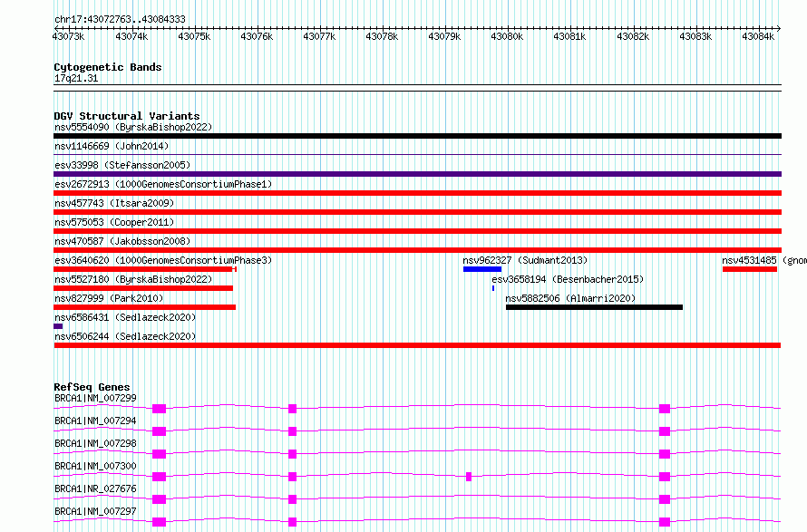Select the short purple nsv6586431 bar

pos(58,326)
